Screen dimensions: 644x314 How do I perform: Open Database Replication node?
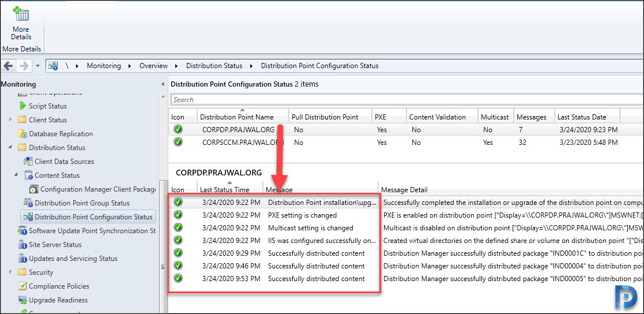pos(61,133)
